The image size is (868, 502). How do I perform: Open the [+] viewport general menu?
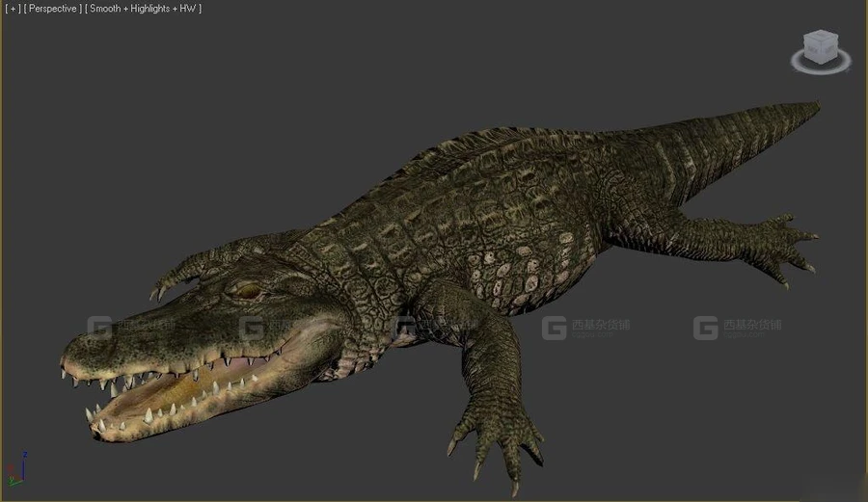click(13, 9)
